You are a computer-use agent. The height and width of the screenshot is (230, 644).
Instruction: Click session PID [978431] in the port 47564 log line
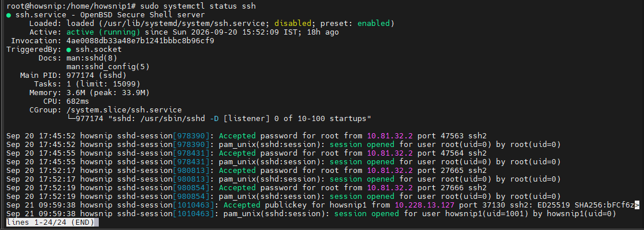coord(191,153)
